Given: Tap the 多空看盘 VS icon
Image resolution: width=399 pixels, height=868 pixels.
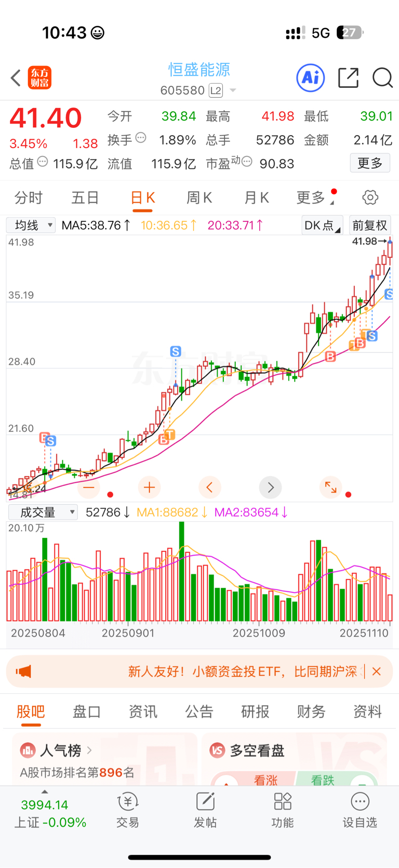Looking at the screenshot, I should coord(217,750).
